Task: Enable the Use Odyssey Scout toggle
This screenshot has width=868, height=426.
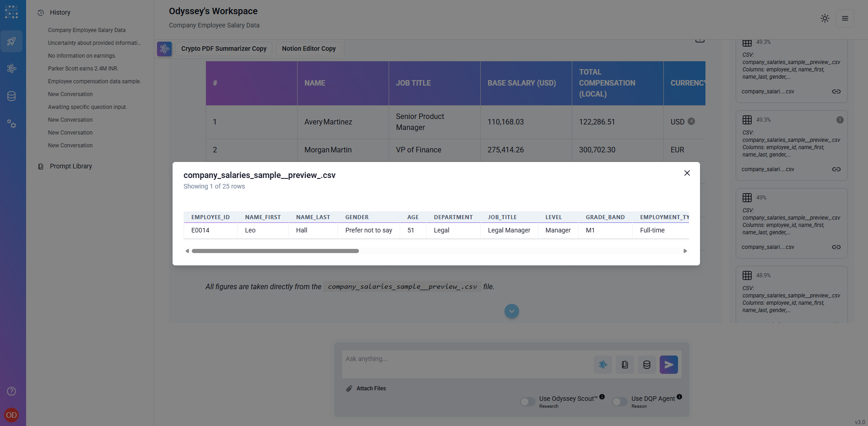Action: point(527,402)
